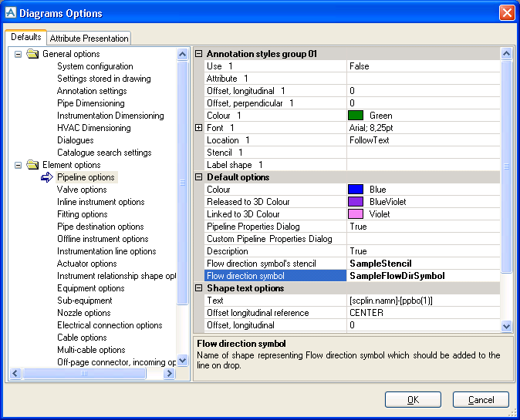The height and width of the screenshot is (420, 520).
Task: Click the BlueViolet Released to 3D swatch
Action: pyautogui.click(x=356, y=202)
